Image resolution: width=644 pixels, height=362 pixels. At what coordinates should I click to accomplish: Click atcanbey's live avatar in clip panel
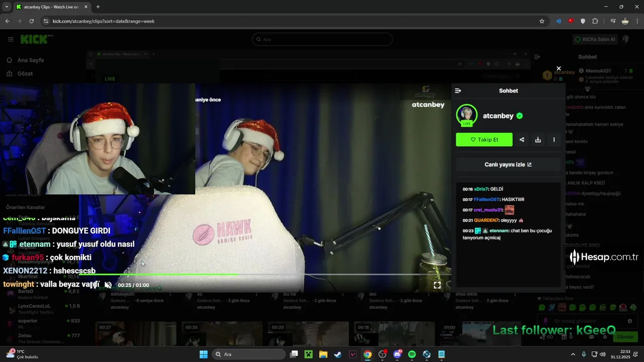click(466, 115)
